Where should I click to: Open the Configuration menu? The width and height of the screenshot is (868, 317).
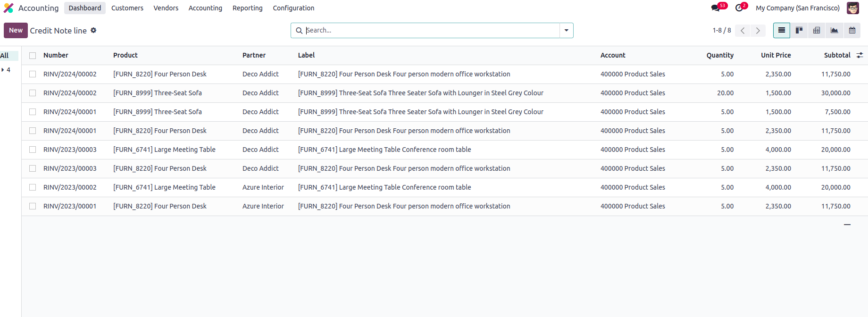pos(293,8)
